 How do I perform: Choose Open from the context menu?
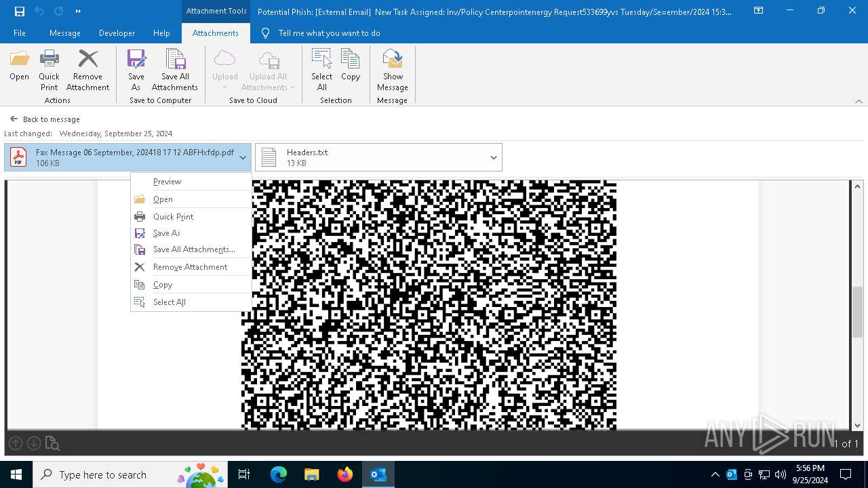point(191,199)
